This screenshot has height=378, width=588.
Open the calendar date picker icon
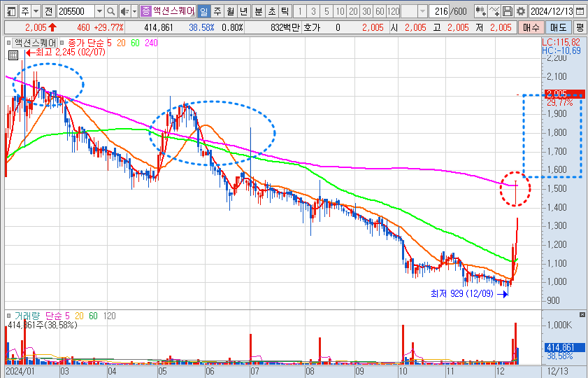pyautogui.click(x=580, y=11)
